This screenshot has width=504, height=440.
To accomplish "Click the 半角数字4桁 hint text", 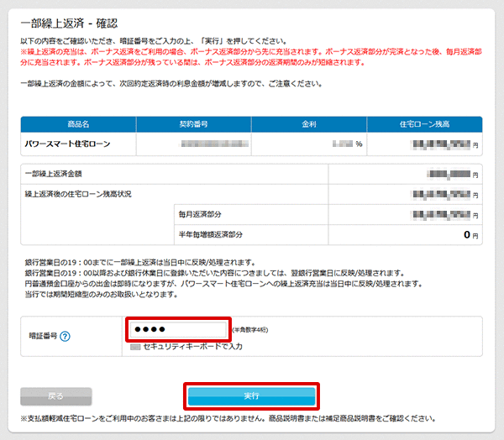I will (x=252, y=331).
